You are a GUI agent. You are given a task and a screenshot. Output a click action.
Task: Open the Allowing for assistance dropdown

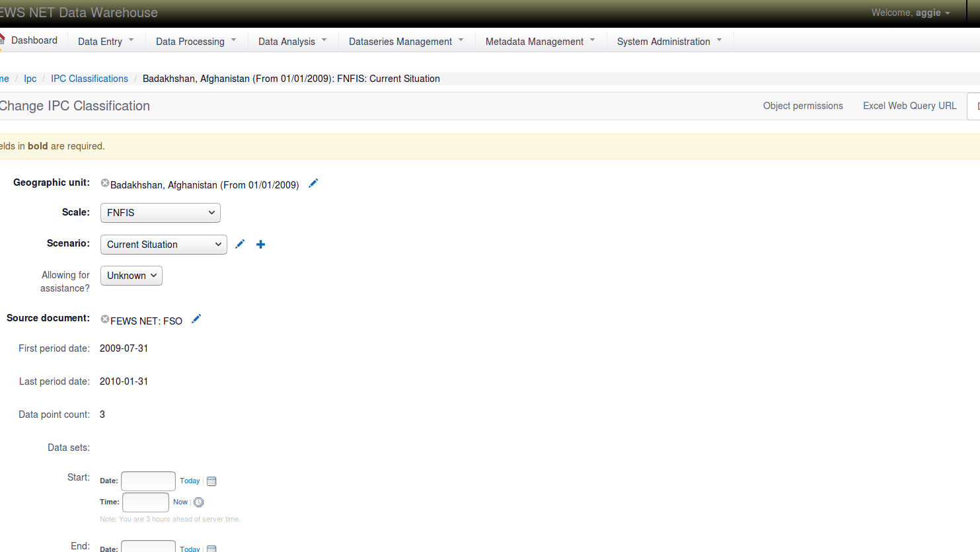tap(131, 276)
